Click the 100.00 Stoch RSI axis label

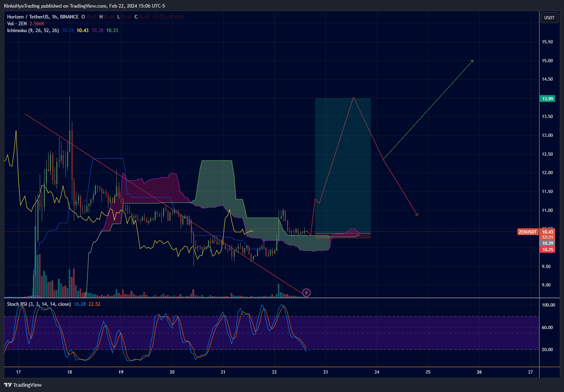tap(548, 305)
